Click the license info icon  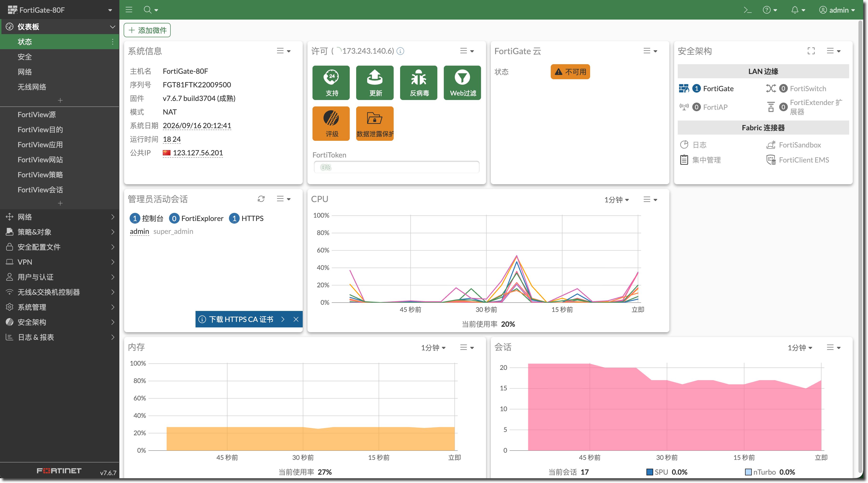point(400,51)
